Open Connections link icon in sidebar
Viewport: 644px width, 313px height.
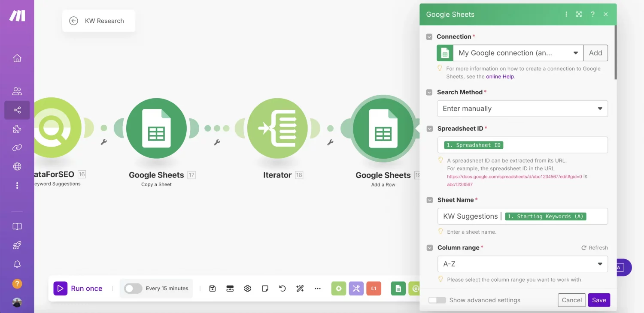[x=17, y=148]
